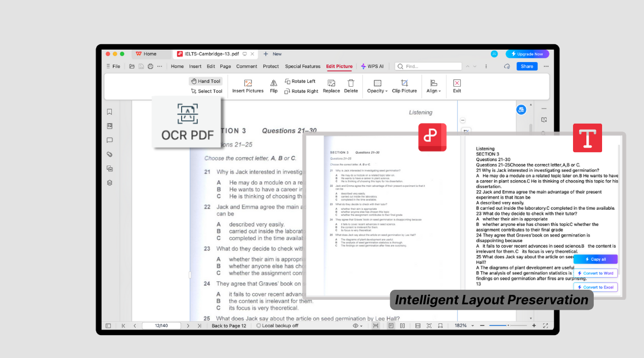Viewport: 644px width, 358px height.
Task: Switch to two-page view
Action: click(x=402, y=326)
